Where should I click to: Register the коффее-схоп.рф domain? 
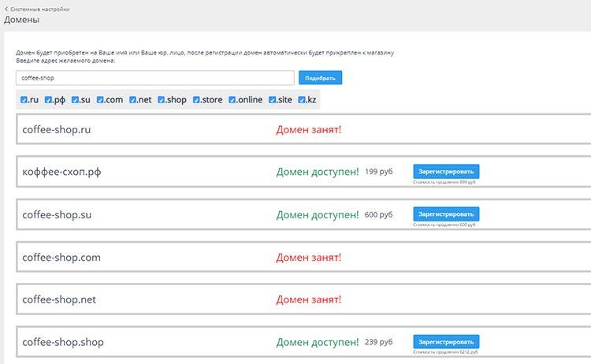point(446,171)
